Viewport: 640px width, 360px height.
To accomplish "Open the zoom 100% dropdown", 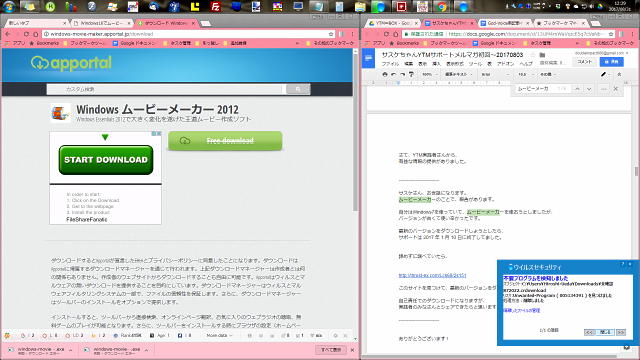I will click(x=430, y=74).
